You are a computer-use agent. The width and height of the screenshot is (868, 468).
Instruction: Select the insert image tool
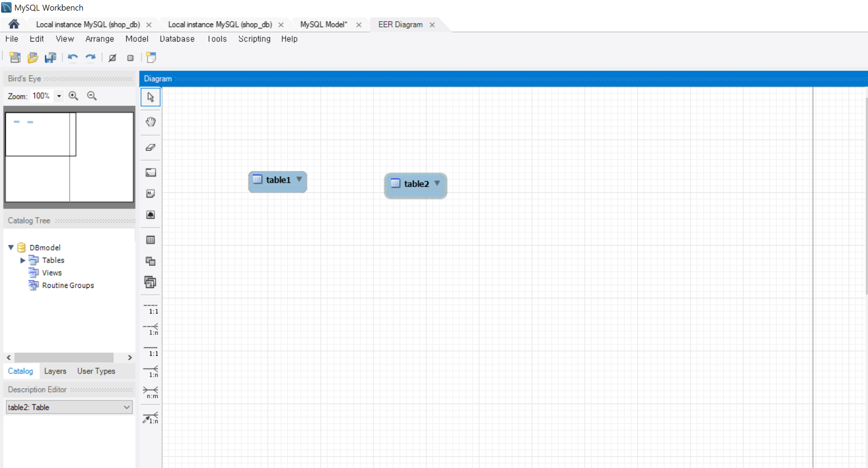tap(151, 215)
